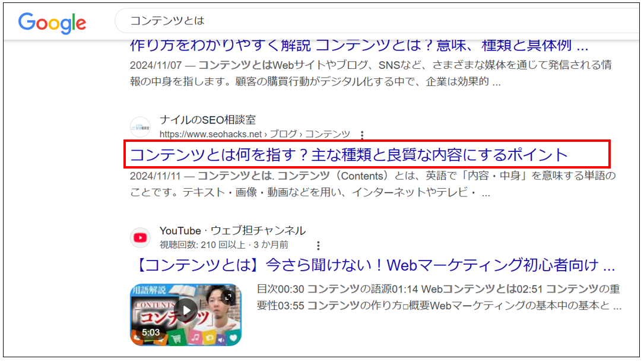Play the video thumbnail preview

tap(186, 311)
